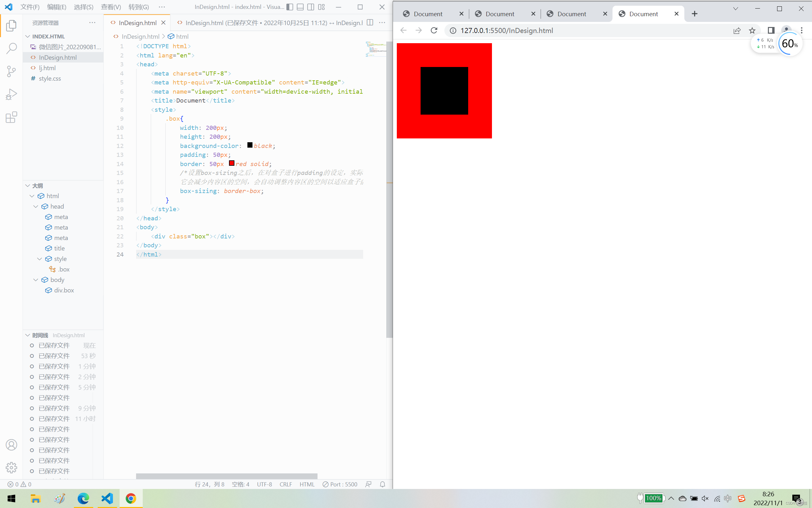The height and width of the screenshot is (508, 812).
Task: Open Chrome tab search chevron
Action: coord(736,9)
